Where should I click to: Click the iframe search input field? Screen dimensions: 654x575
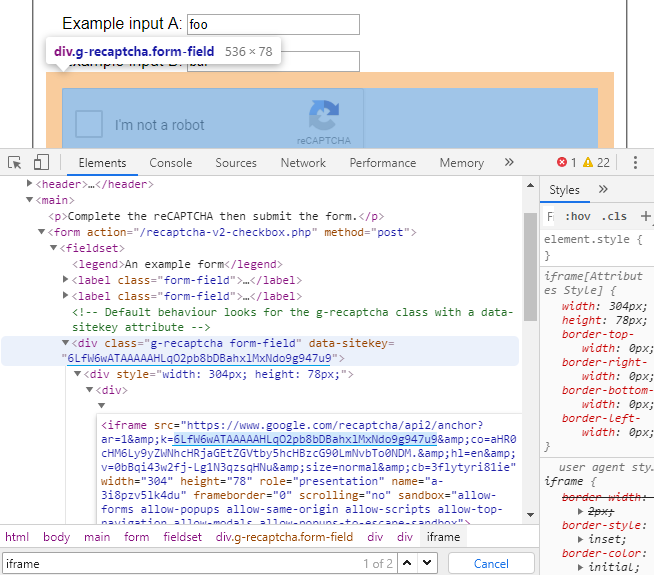pyautogui.click(x=180, y=564)
